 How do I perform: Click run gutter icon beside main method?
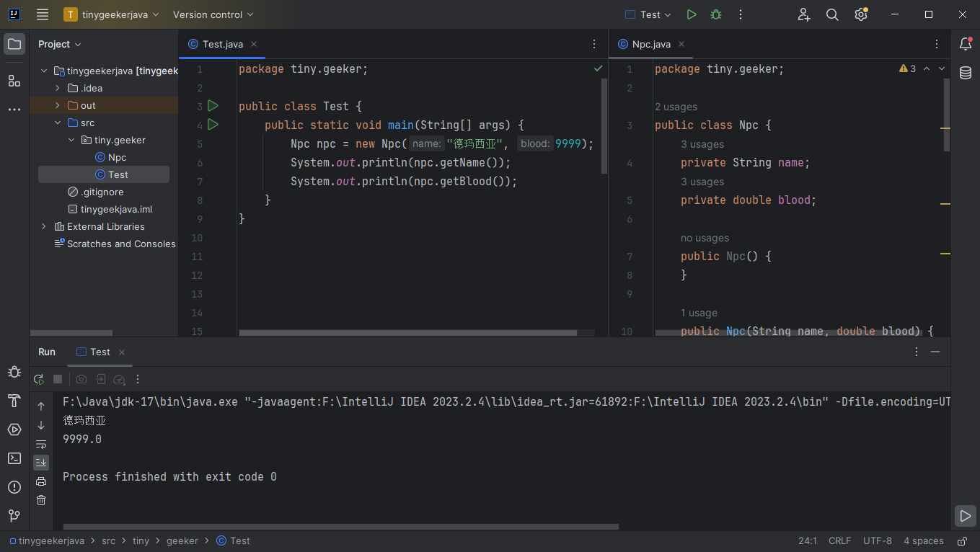[x=213, y=125]
